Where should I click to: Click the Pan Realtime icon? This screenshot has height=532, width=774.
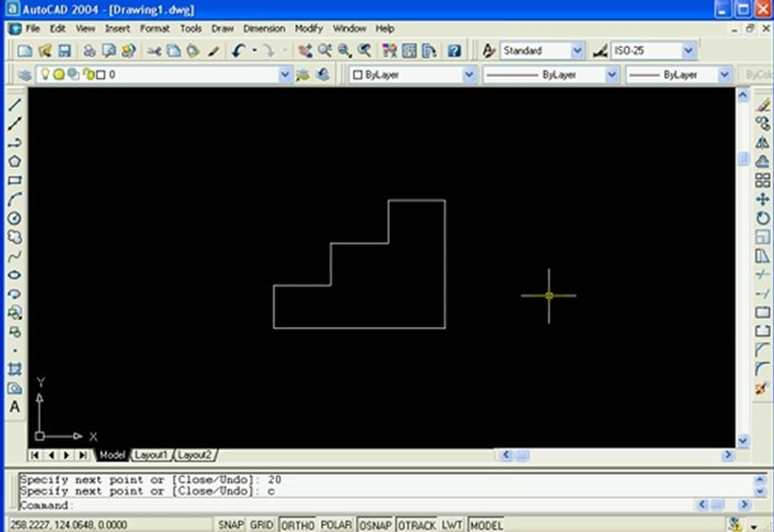[305, 51]
